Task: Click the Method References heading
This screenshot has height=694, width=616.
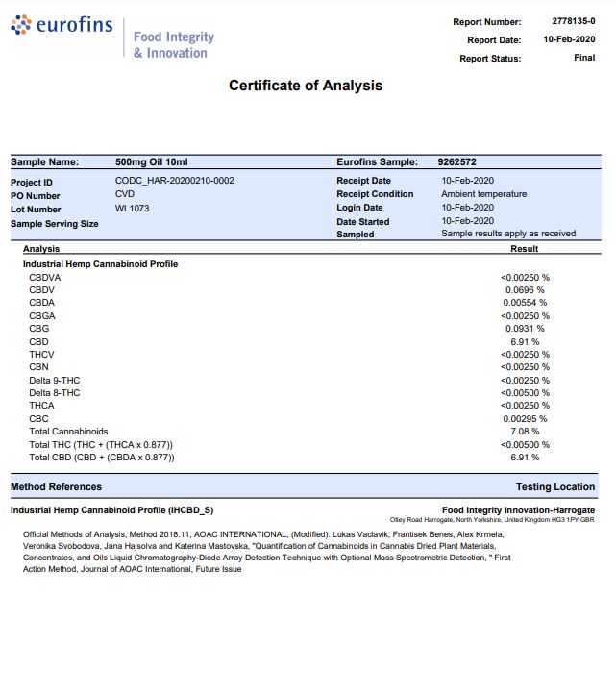Action: coord(56,487)
